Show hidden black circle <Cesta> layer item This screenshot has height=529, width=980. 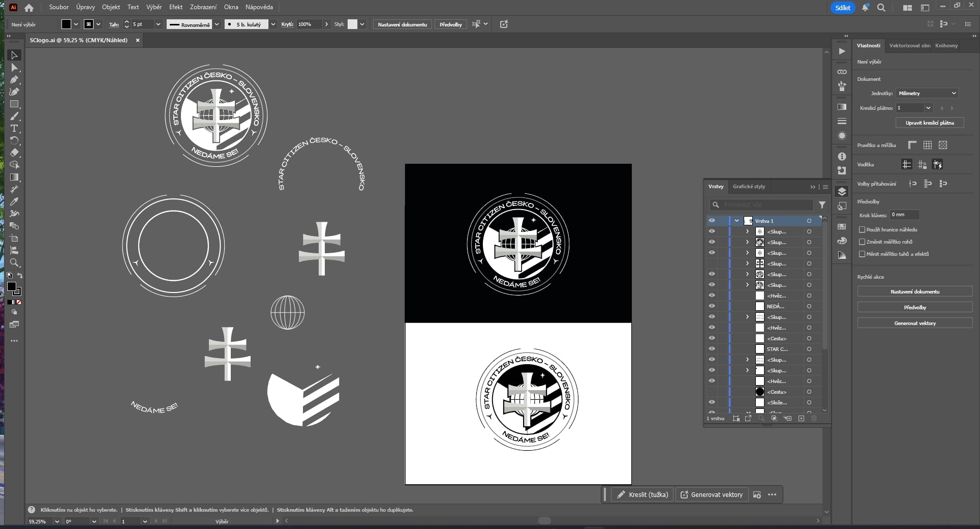[x=712, y=392]
